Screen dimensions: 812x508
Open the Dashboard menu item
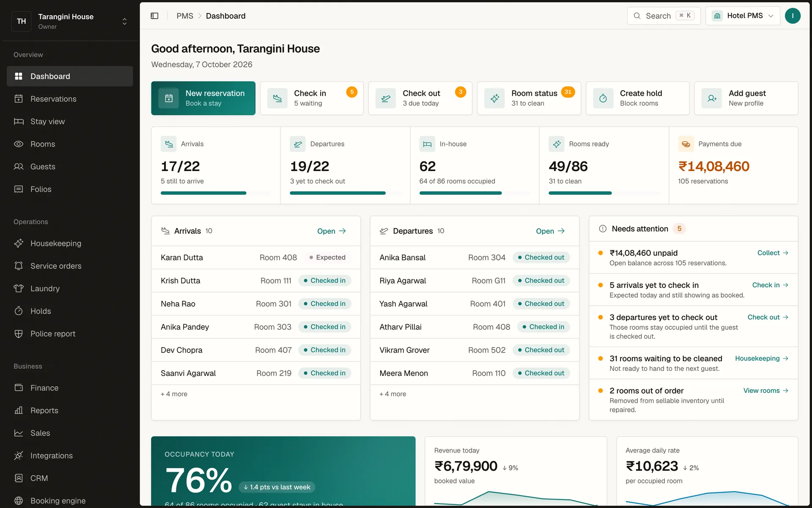(70, 76)
